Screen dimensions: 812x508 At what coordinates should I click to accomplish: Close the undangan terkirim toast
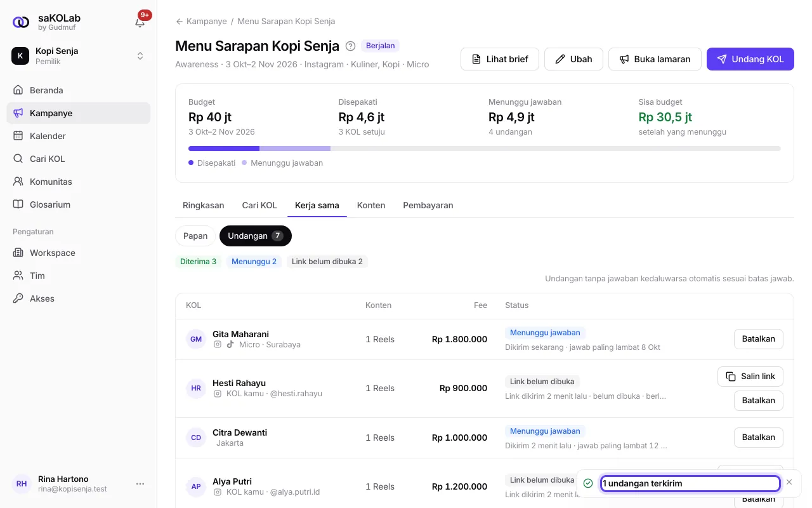[x=789, y=483]
